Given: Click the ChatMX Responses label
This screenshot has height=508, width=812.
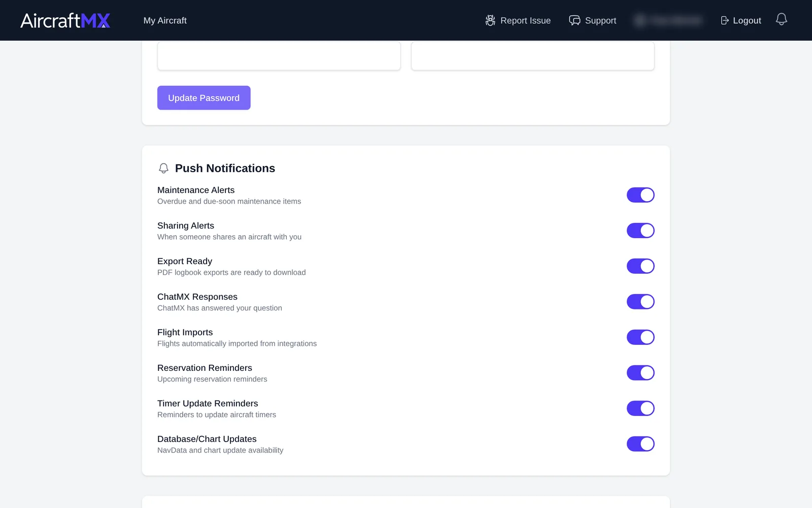Looking at the screenshot, I should [197, 297].
